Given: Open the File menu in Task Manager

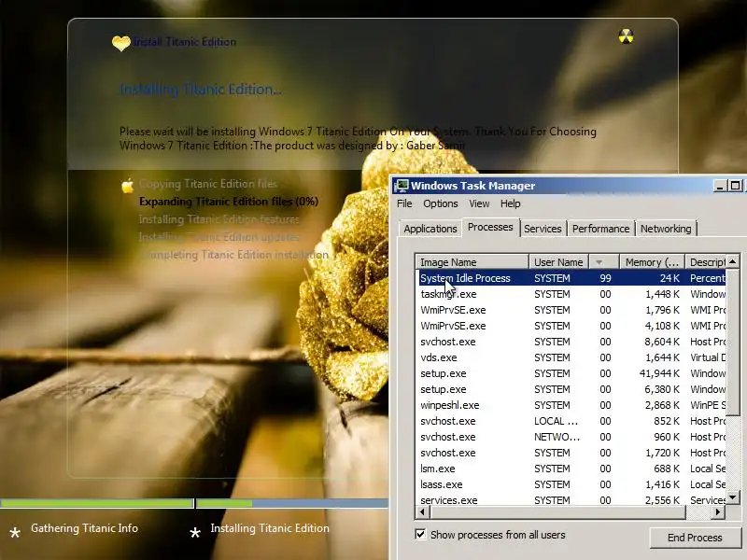Looking at the screenshot, I should [x=404, y=203].
